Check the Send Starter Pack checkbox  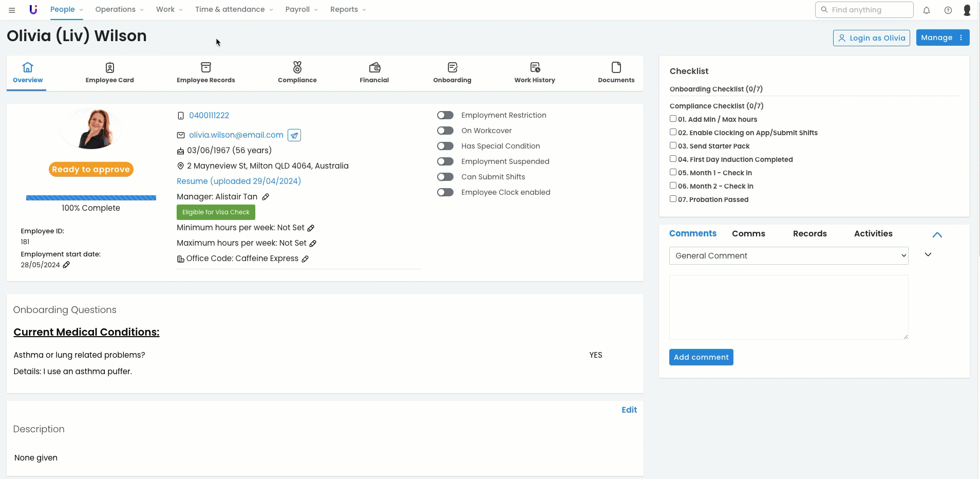click(x=673, y=145)
